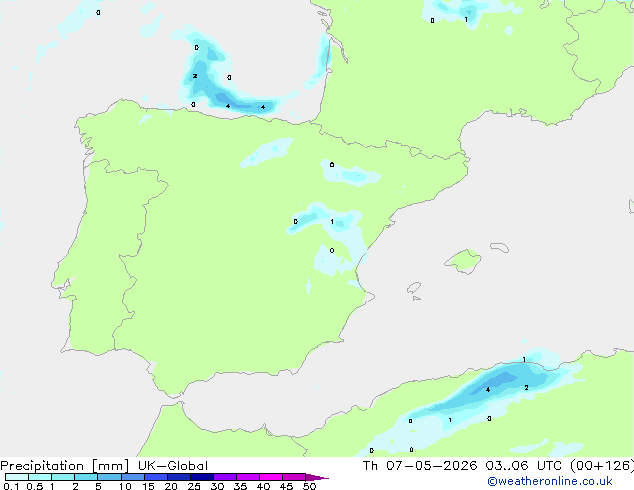
Task: Click the dark navy 25 to 30 mm swatch
Action: [202, 477]
